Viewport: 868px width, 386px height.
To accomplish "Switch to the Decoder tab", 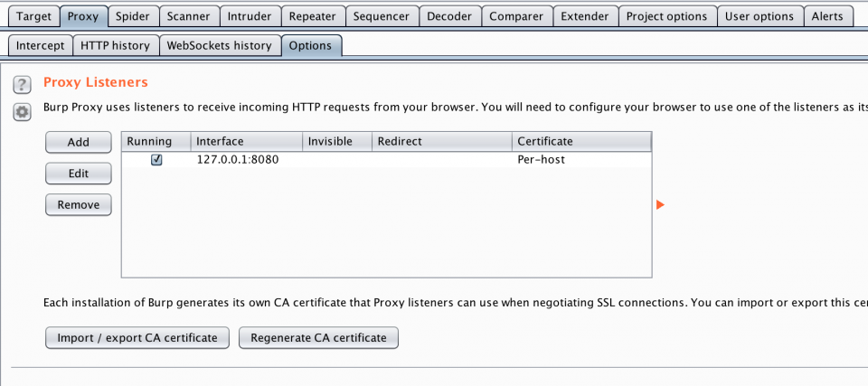I will coord(448,16).
